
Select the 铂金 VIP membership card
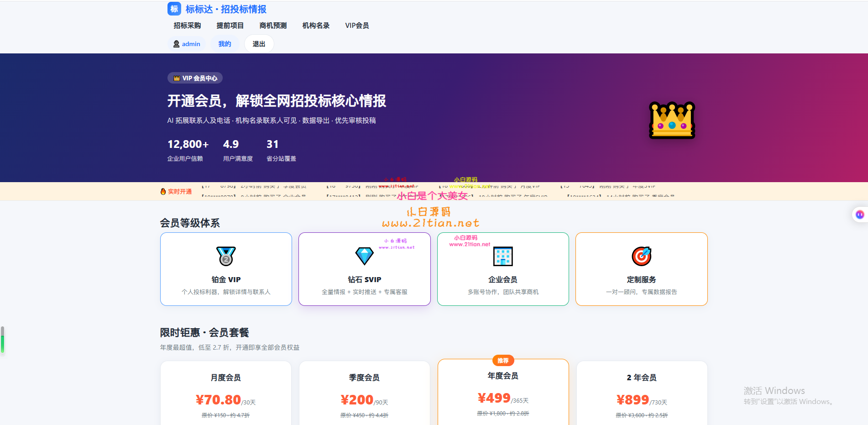coord(226,269)
